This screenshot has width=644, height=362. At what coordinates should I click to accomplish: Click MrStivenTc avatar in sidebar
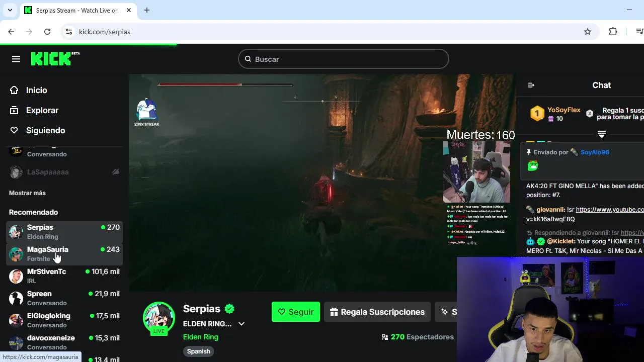pos(16,277)
